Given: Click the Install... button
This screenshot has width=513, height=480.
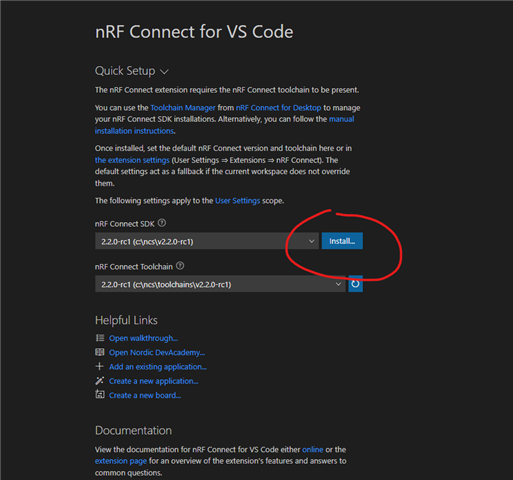Looking at the screenshot, I should (x=342, y=241).
